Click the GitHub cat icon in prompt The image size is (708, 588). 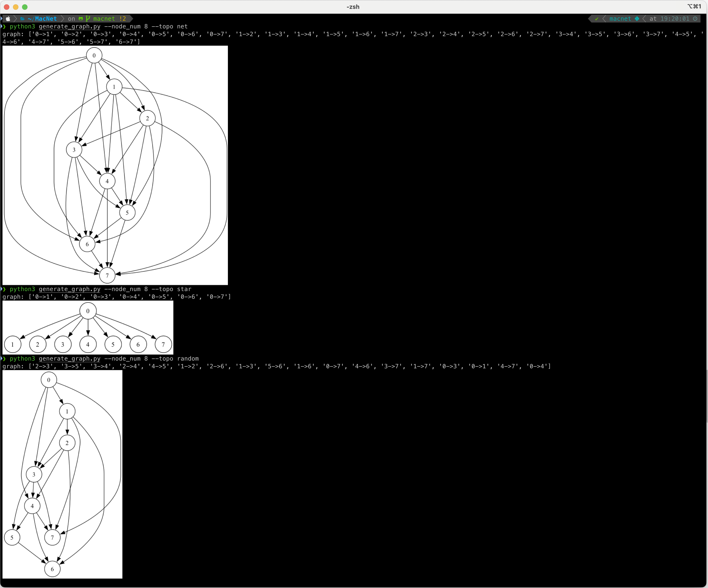coord(81,19)
